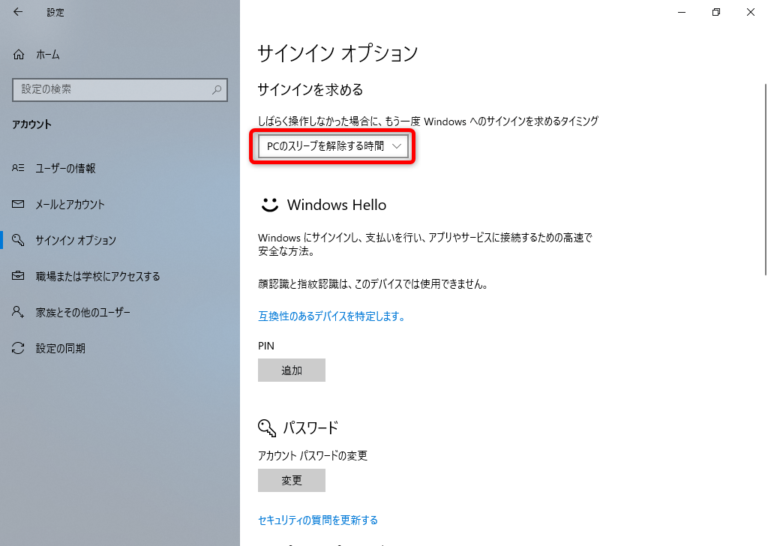Open 家族とその他のユーザー page

point(83,312)
